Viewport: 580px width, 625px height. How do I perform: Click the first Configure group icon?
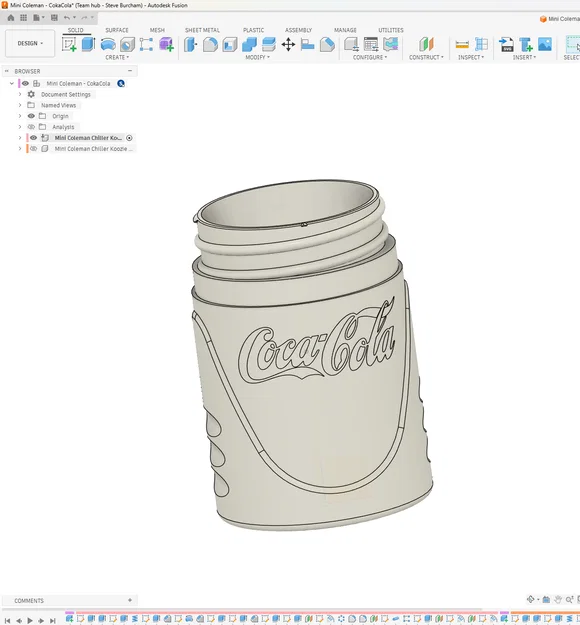tap(351, 44)
